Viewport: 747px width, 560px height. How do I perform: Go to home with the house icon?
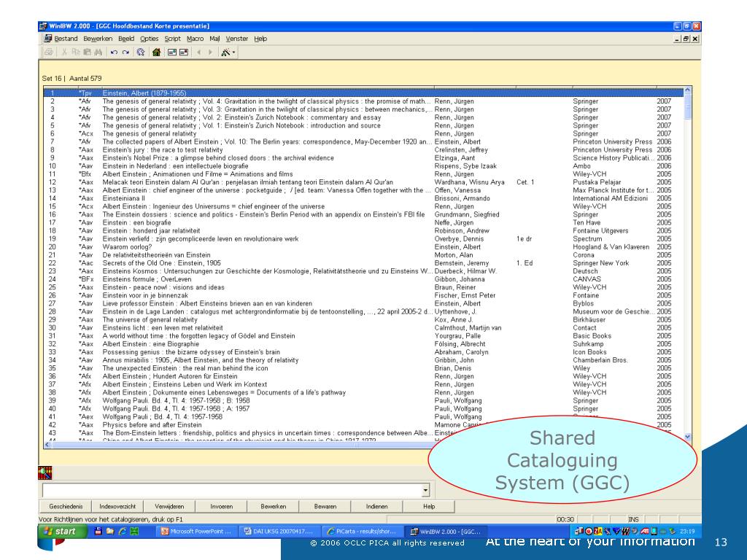tap(156, 52)
